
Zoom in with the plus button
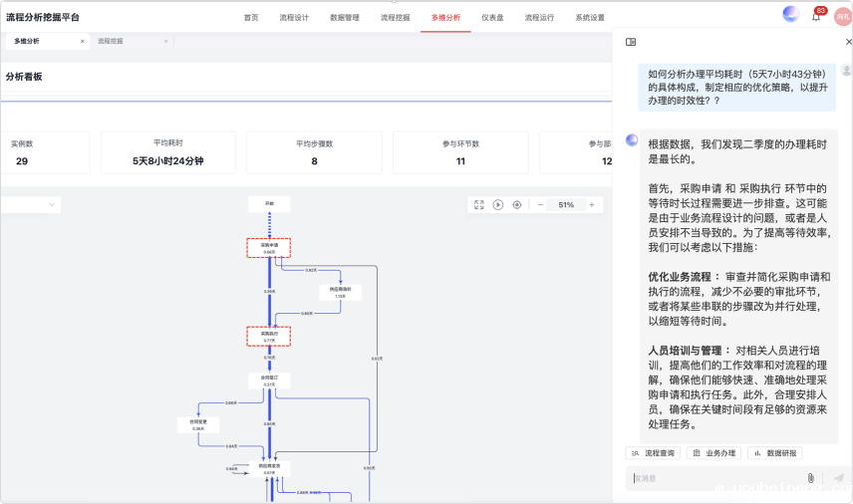pyautogui.click(x=591, y=204)
